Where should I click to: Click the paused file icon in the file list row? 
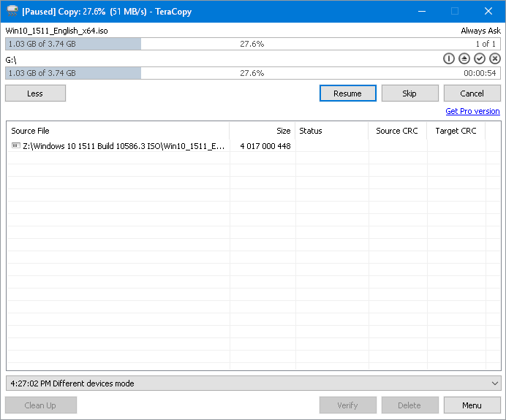click(16, 145)
